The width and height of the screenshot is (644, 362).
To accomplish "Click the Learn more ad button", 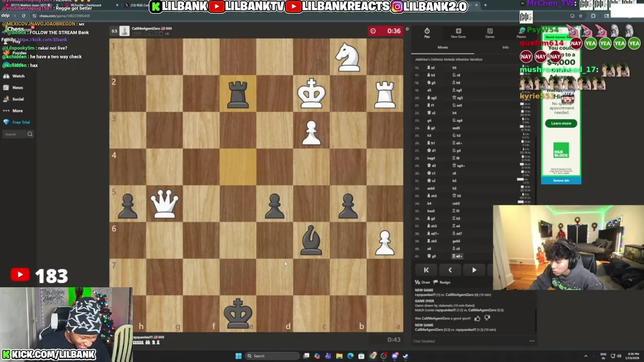I will coord(561,123).
